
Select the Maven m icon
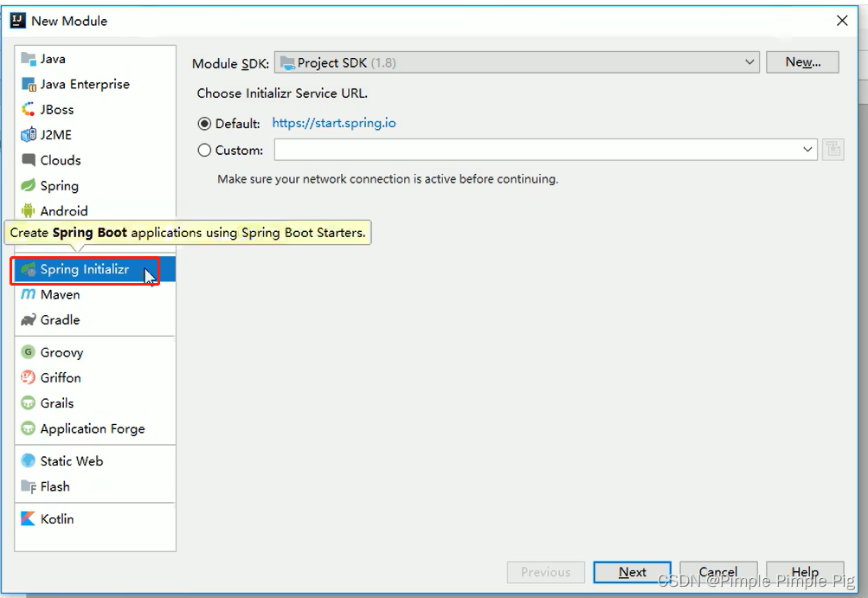click(29, 294)
